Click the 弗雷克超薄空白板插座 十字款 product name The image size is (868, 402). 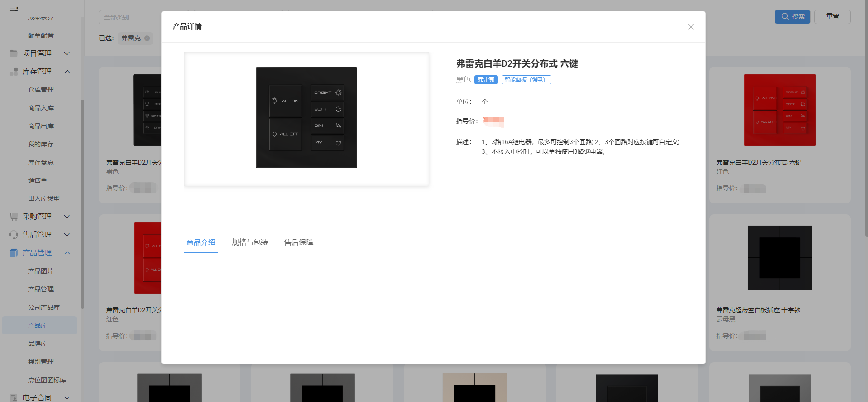(x=758, y=310)
